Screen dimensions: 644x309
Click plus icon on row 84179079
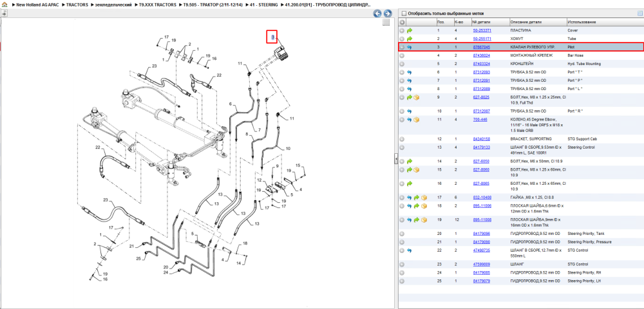pyautogui.click(x=402, y=281)
